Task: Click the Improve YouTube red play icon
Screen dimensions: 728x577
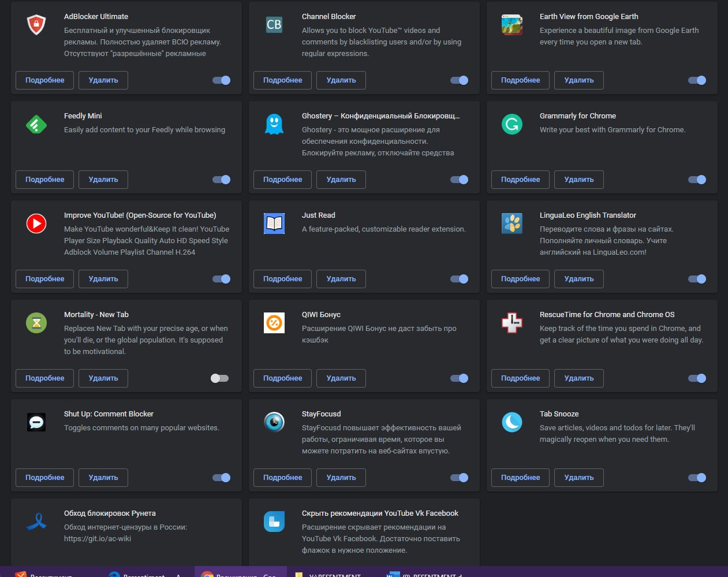Action: pos(36,224)
